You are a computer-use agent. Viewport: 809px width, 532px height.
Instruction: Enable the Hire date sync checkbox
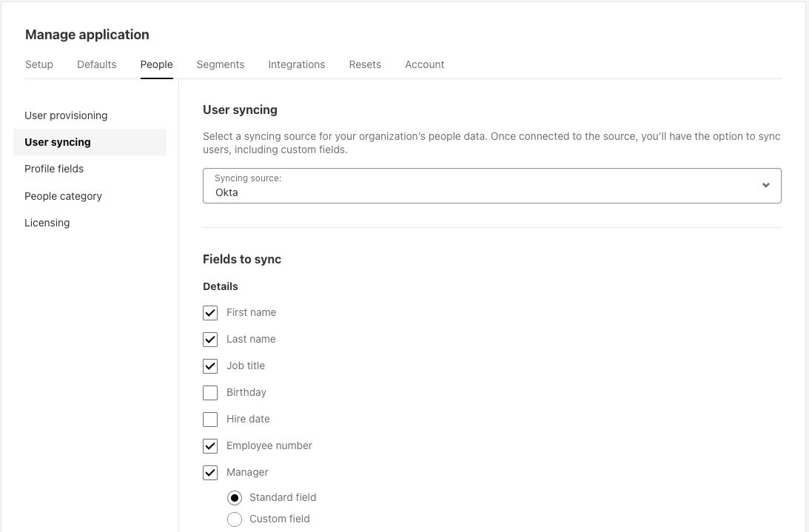tap(210, 419)
